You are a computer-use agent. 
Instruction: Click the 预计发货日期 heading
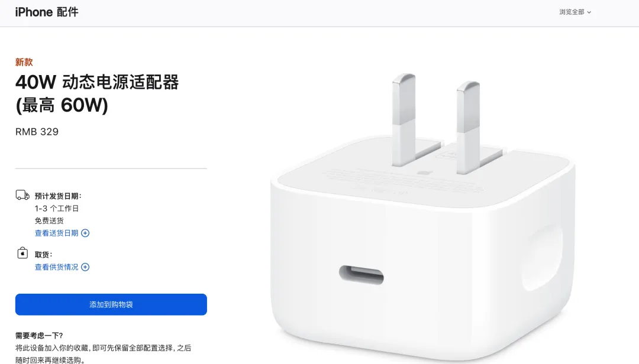[58, 196]
